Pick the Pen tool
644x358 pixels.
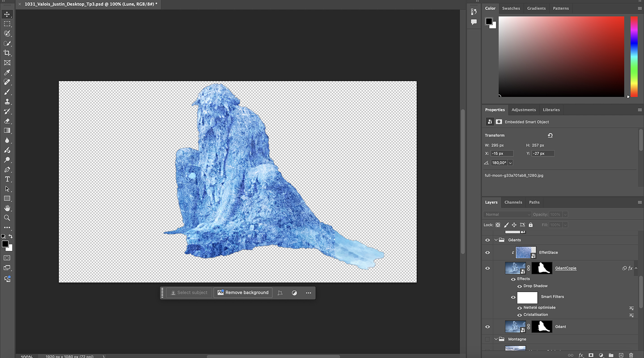pos(7,170)
